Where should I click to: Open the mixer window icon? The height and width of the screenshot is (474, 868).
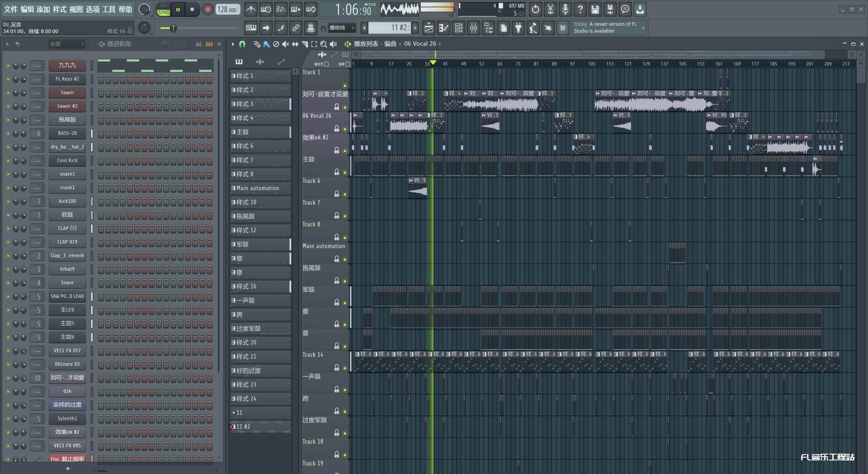tap(473, 28)
